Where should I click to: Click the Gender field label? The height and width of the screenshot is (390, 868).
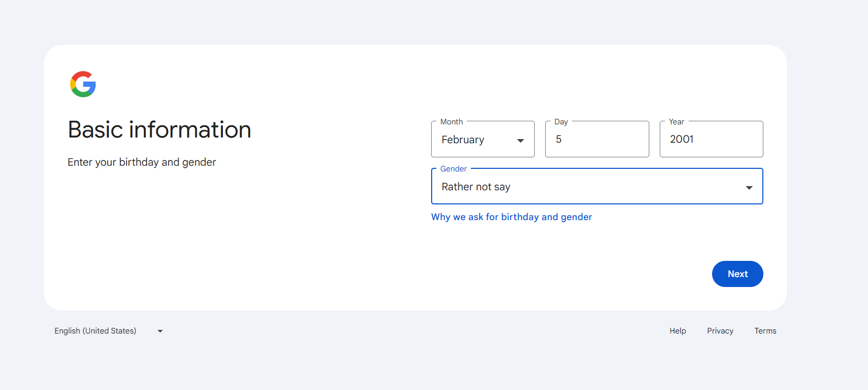(453, 169)
